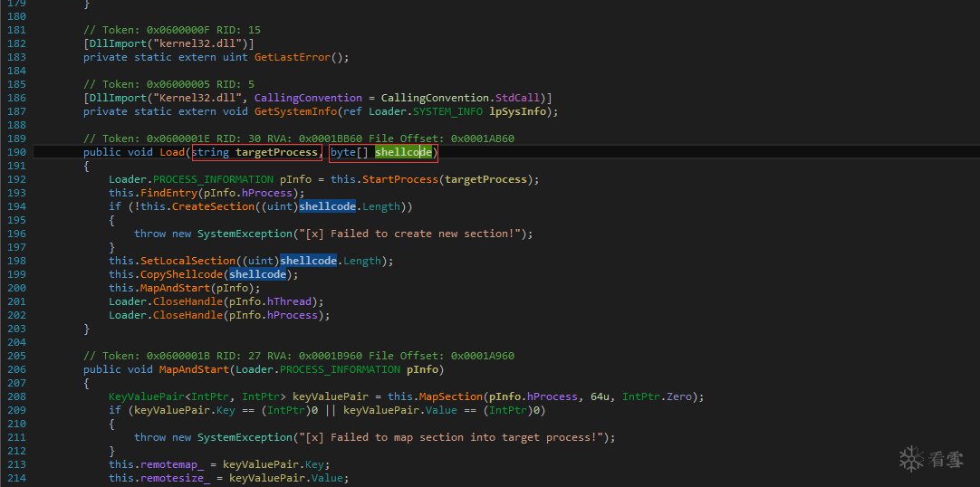
Task: Click the Token 0x0600001E RID 30 comment
Action: [x=300, y=138]
